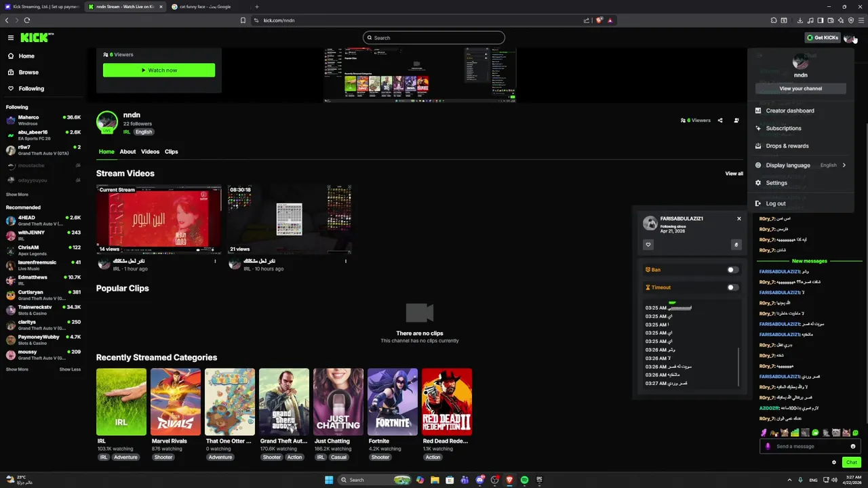Open Epic Games from the taskbar
This screenshot has height=488, width=868.
(x=539, y=480)
